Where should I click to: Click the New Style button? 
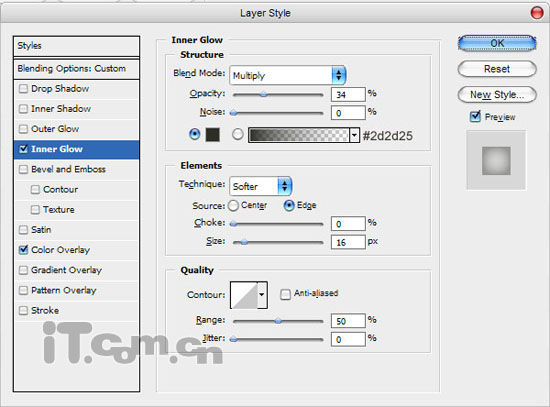click(x=497, y=95)
